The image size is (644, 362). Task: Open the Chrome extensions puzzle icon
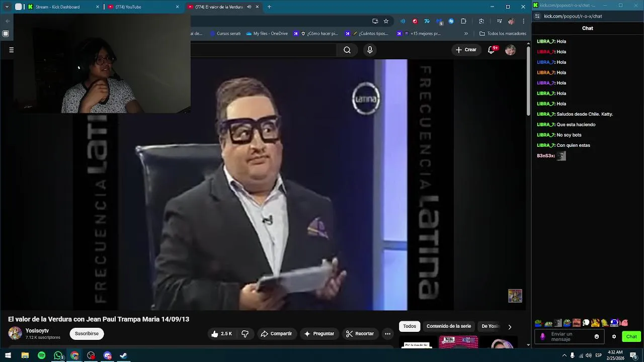tap(464, 21)
